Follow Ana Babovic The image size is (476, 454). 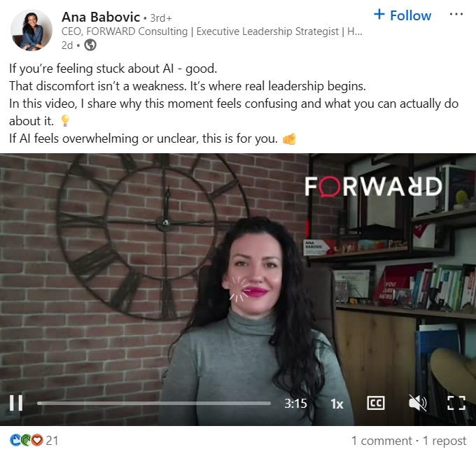pyautogui.click(x=402, y=15)
